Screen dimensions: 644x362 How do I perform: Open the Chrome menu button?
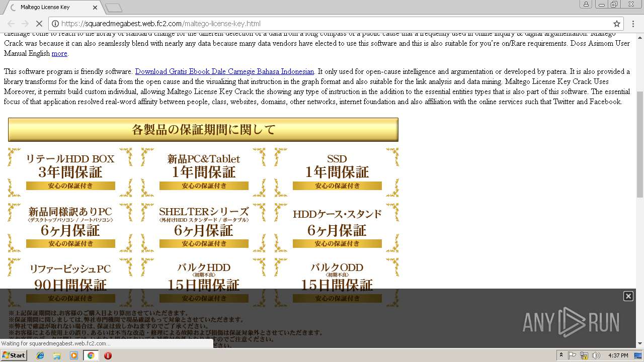coord(633,24)
